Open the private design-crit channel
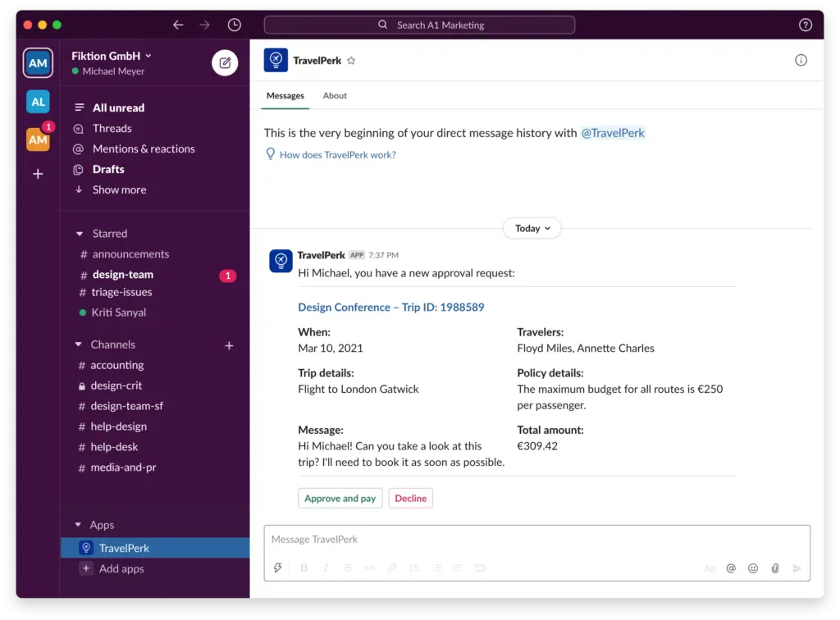 click(x=116, y=385)
